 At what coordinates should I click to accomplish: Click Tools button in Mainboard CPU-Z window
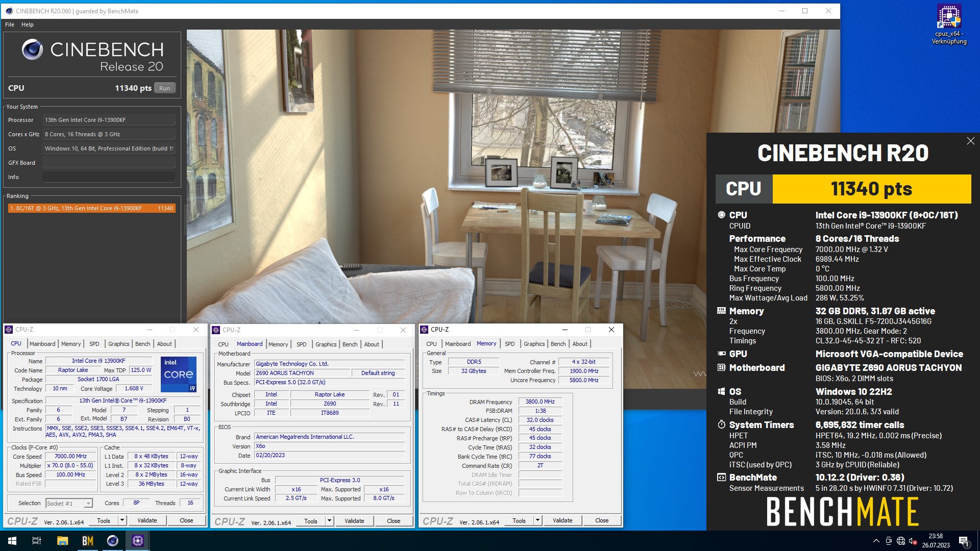pyautogui.click(x=311, y=521)
